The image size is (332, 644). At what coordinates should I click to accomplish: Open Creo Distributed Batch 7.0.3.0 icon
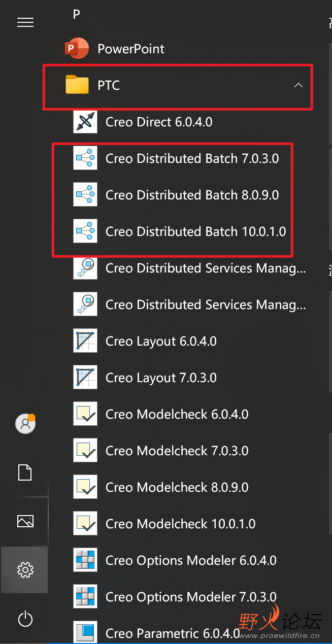pyautogui.click(x=85, y=158)
